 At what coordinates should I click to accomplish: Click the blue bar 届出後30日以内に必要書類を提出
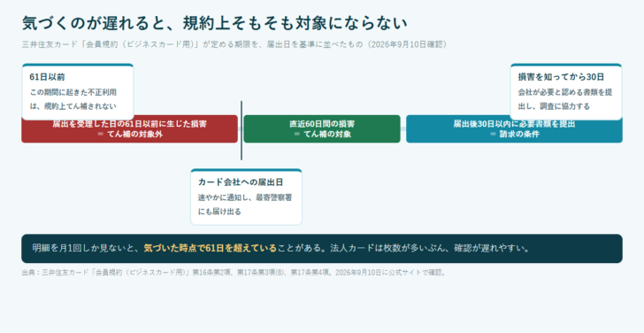click(x=514, y=128)
